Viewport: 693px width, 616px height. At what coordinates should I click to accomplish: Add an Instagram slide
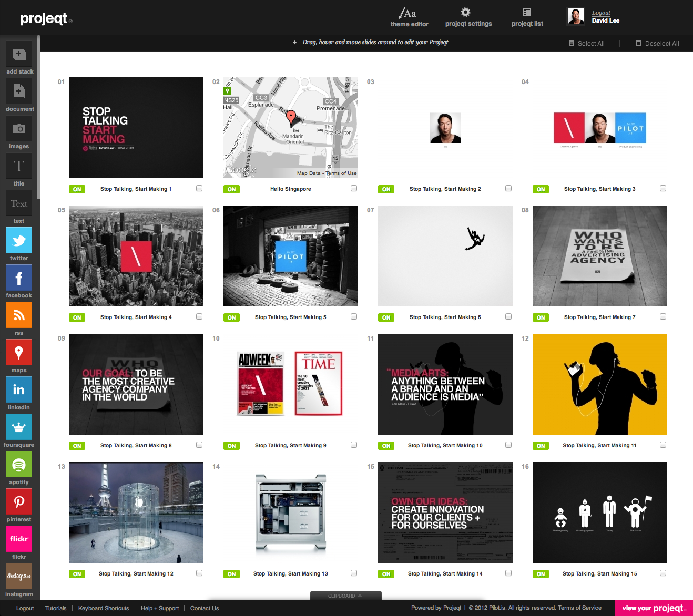coord(19,577)
